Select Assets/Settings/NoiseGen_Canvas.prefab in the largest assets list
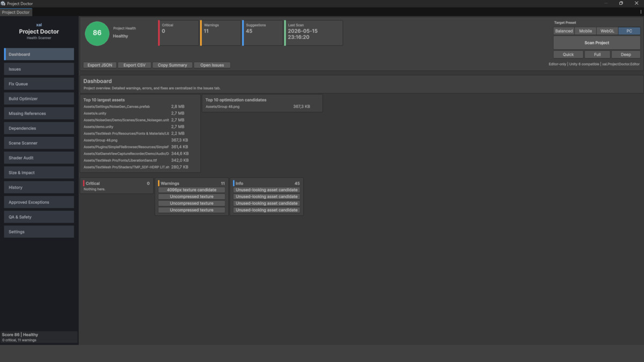Image resolution: width=644 pixels, height=362 pixels. [x=141, y=107]
